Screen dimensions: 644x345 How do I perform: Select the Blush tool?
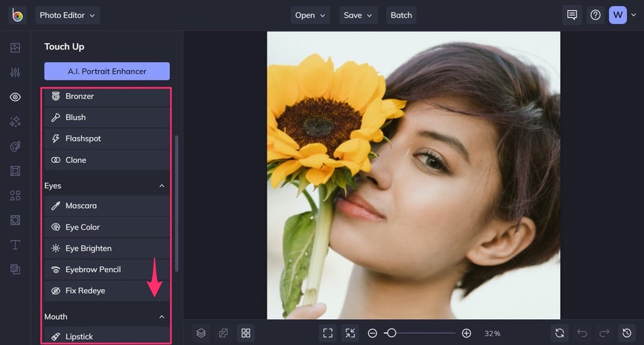(107, 117)
